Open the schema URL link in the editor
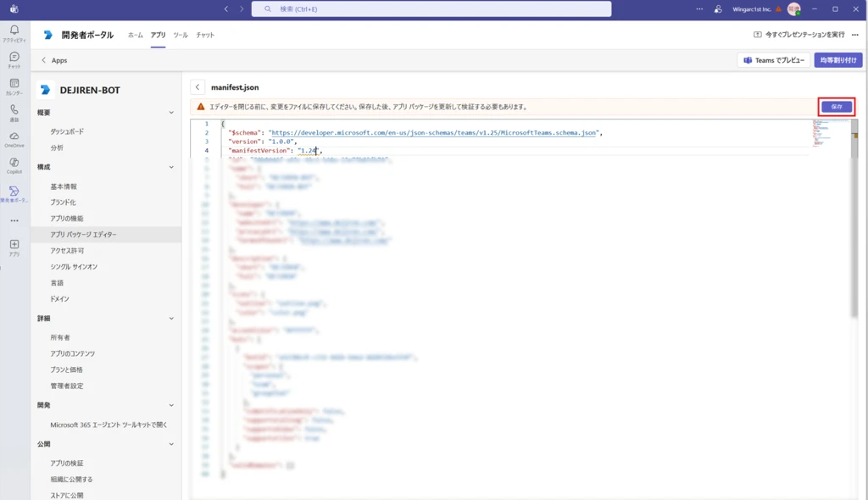Screen dimensions: 868x500 tap(434, 133)
